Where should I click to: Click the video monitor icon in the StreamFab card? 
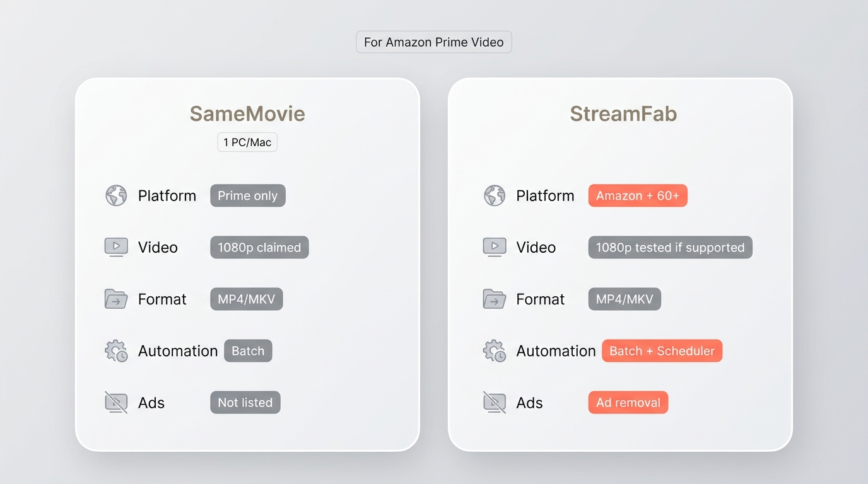(495, 247)
